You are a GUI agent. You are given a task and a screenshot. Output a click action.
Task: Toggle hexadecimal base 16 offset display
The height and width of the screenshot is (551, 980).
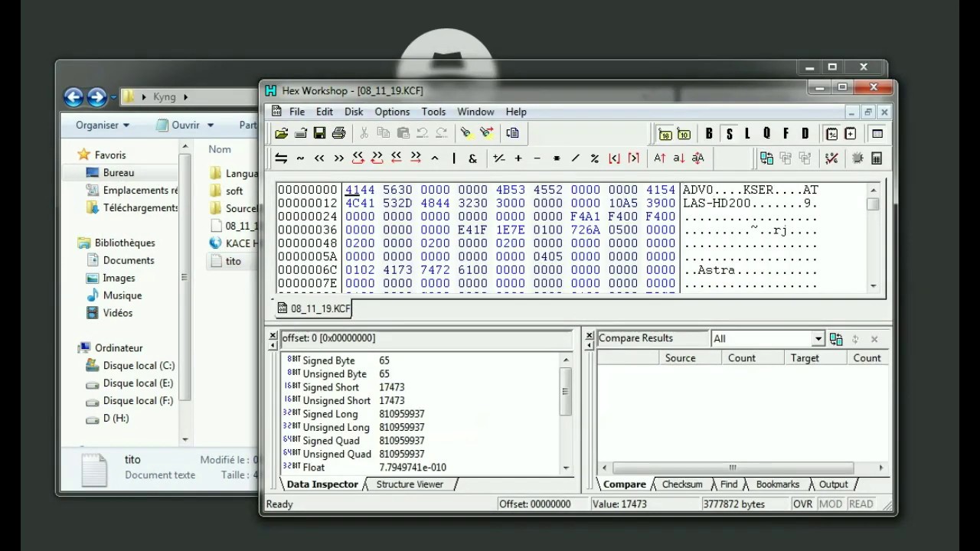(x=665, y=134)
